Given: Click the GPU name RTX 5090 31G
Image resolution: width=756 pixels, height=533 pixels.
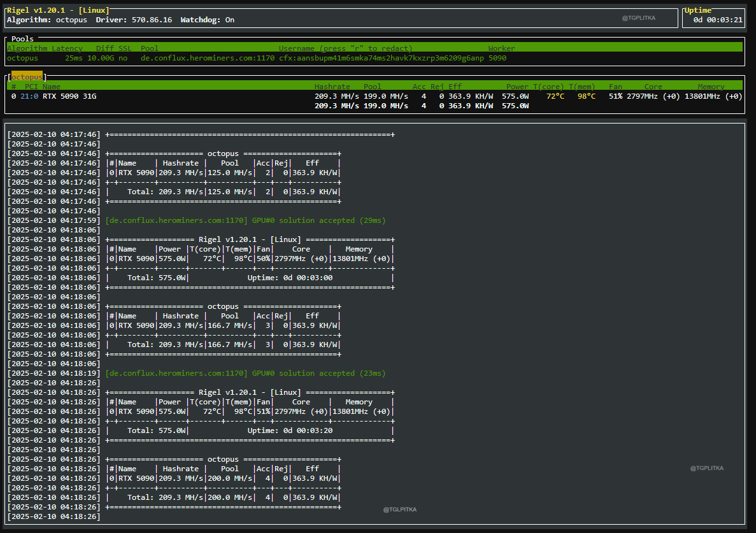Looking at the screenshot, I should [x=69, y=96].
